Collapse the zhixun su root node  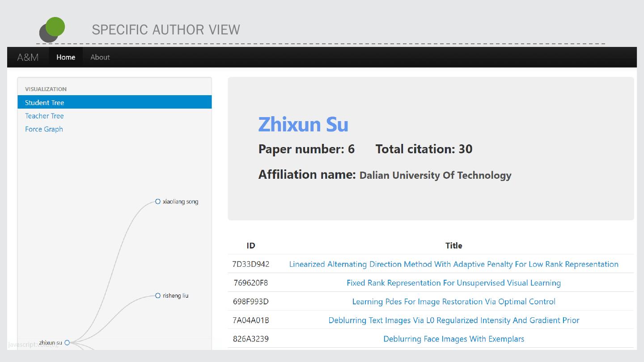(x=67, y=343)
